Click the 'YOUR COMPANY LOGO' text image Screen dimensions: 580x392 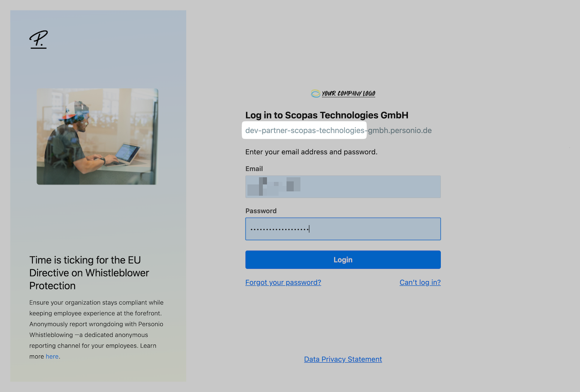[x=348, y=93]
